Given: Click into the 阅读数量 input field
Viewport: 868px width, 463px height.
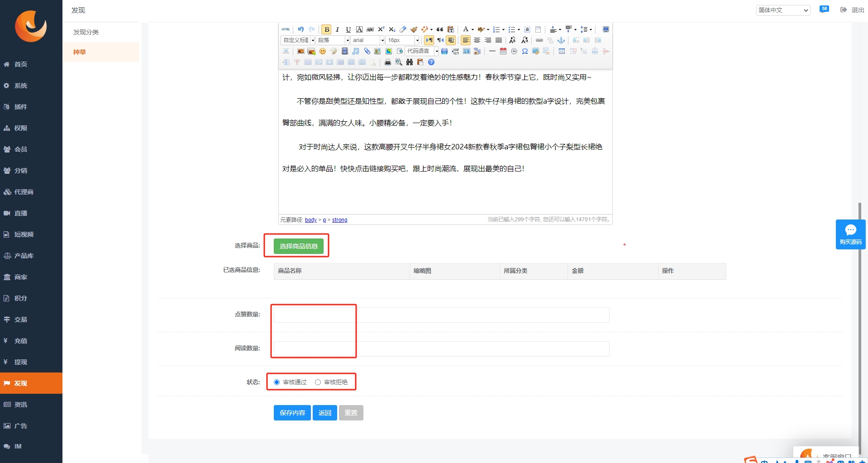Looking at the screenshot, I should coord(441,348).
